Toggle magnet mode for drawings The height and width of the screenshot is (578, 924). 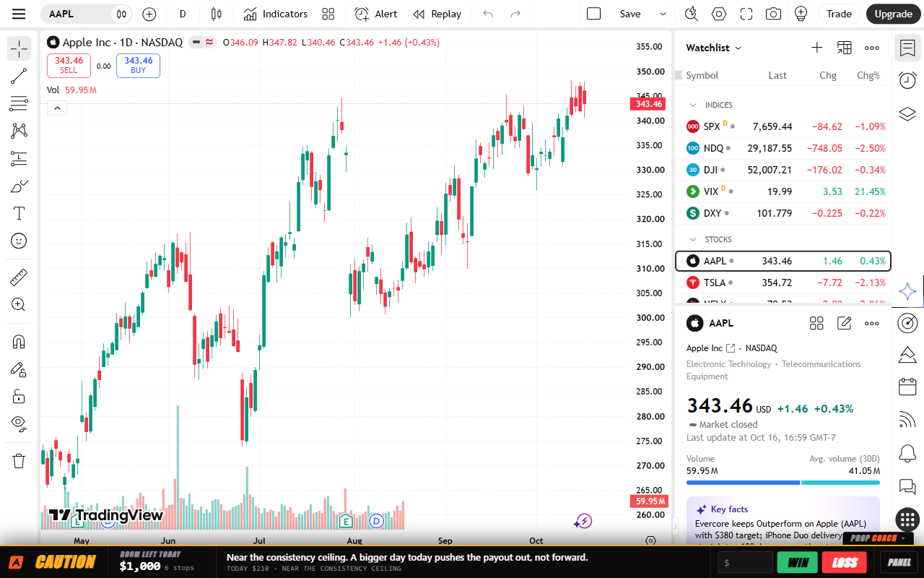(x=19, y=341)
